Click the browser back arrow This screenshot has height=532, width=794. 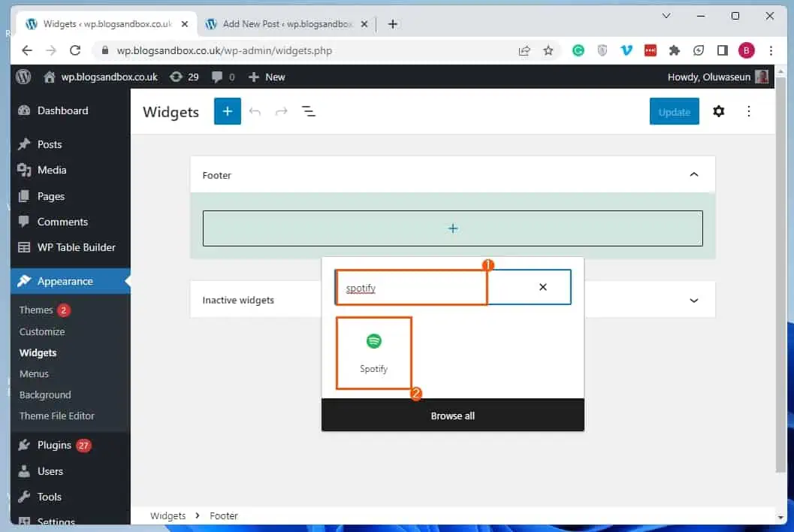(27, 50)
